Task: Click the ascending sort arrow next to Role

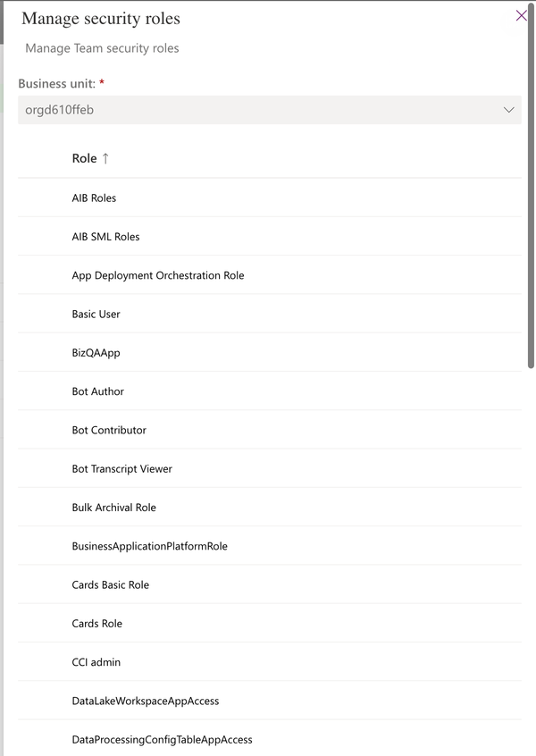Action: tap(105, 158)
